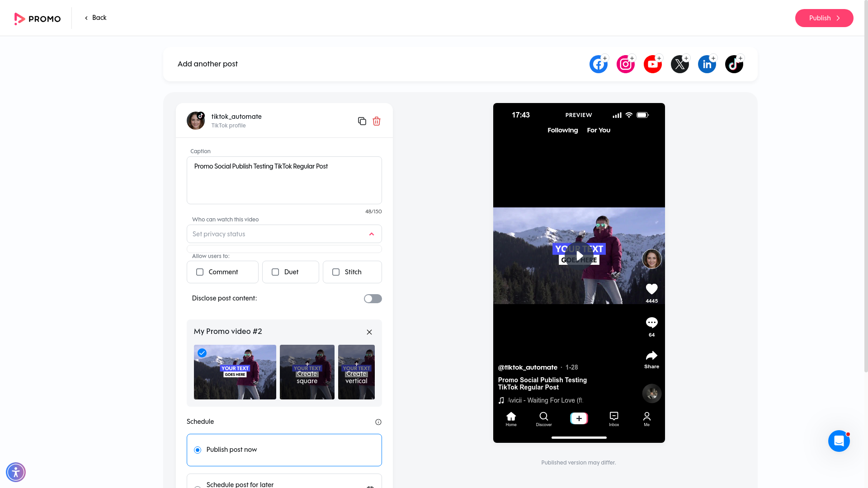The height and width of the screenshot is (488, 868).
Task: Play the preview video
Action: 579,256
